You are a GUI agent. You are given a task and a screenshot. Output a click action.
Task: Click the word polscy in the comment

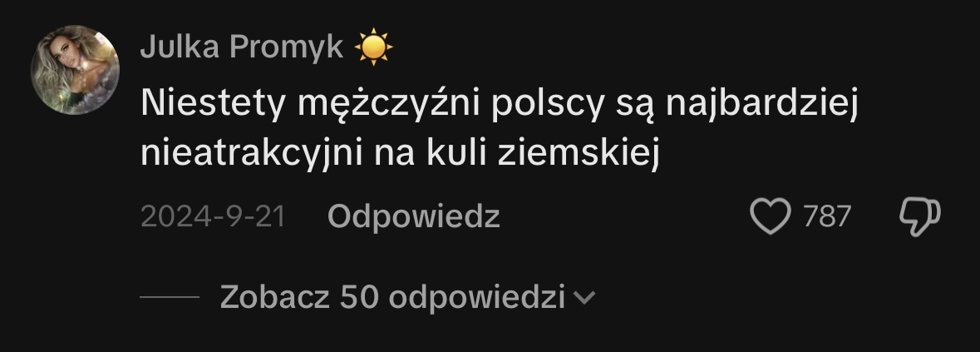pyautogui.click(x=548, y=103)
